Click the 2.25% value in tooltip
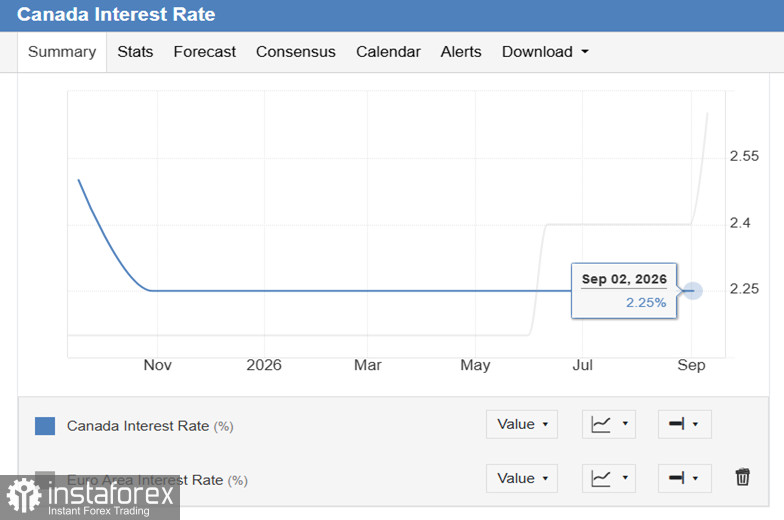Viewport: 784px width, 520px height. coord(646,302)
